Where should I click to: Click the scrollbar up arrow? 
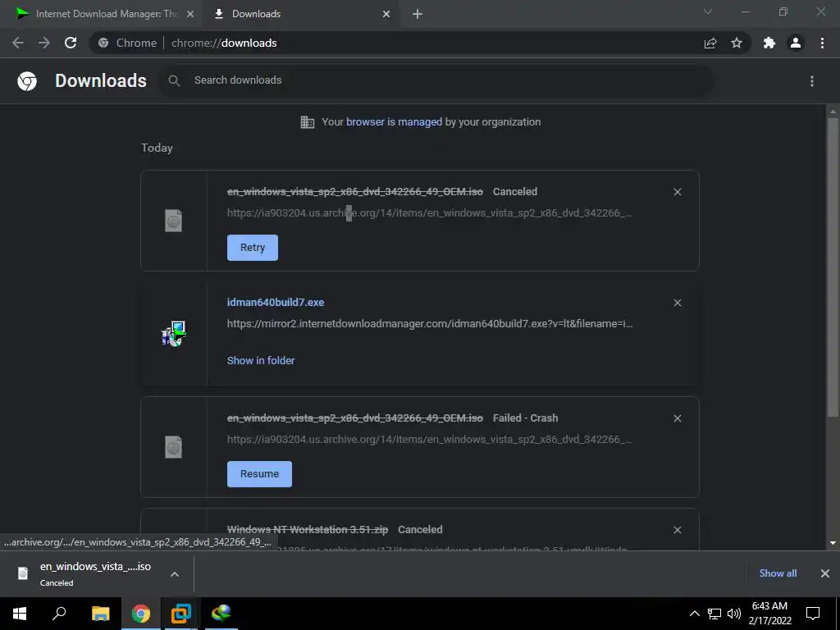click(833, 112)
